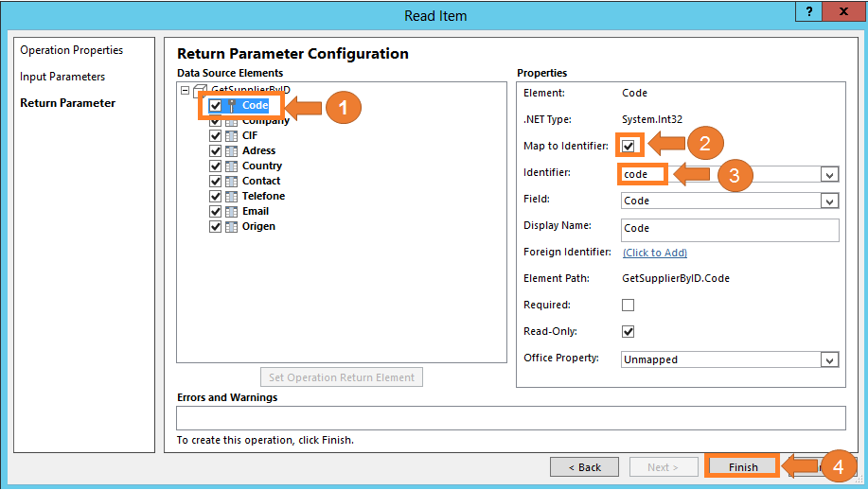The width and height of the screenshot is (868, 490).
Task: Follow the Click to Add link
Action: (x=655, y=253)
